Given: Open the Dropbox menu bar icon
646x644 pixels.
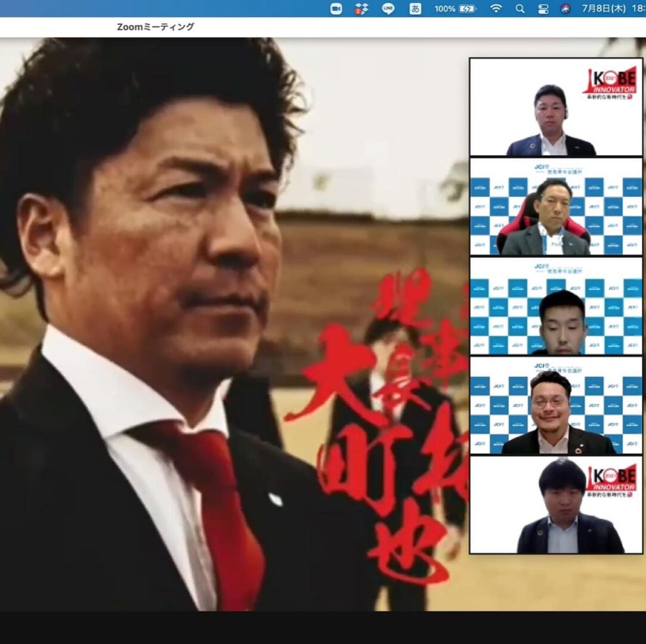Looking at the screenshot, I should click(361, 8).
